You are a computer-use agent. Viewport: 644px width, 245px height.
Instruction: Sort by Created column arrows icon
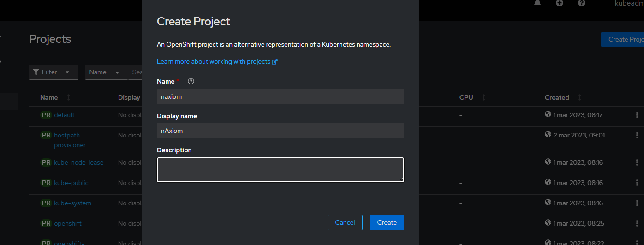coord(580,97)
